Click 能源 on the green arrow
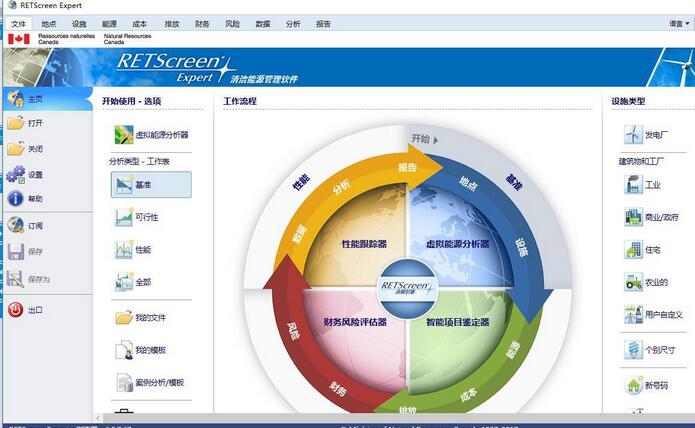The width and height of the screenshot is (695, 428). (512, 350)
